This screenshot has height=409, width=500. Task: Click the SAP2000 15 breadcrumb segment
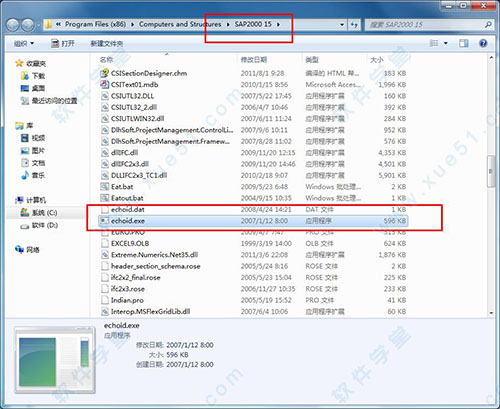click(253, 24)
